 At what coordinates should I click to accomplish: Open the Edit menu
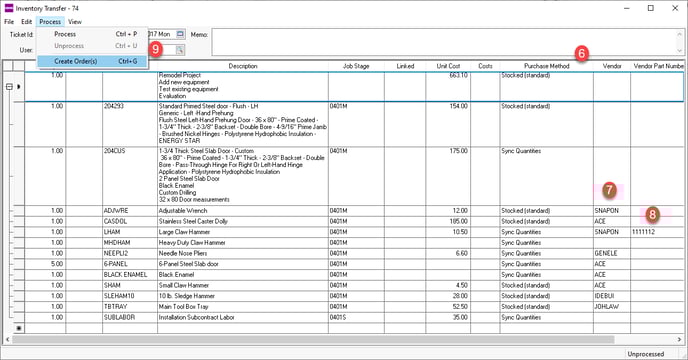(26, 22)
